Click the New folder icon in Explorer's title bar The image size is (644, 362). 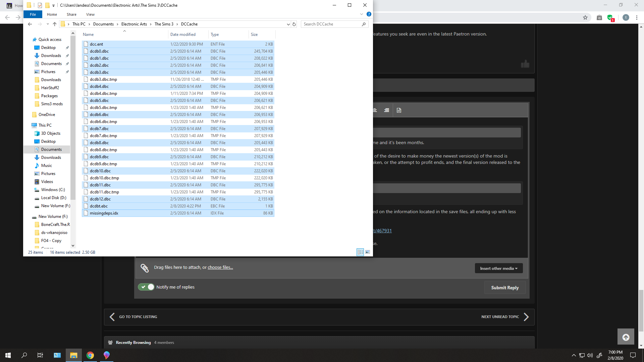(x=47, y=5)
